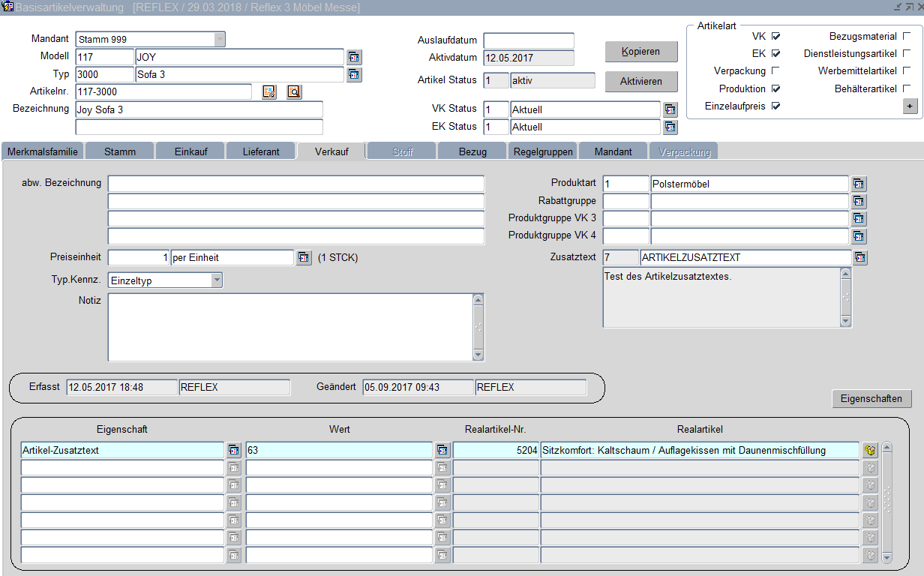Viewport: 924px width, 576px height.
Task: Open the Regelgruppen tab
Action: [543, 151]
